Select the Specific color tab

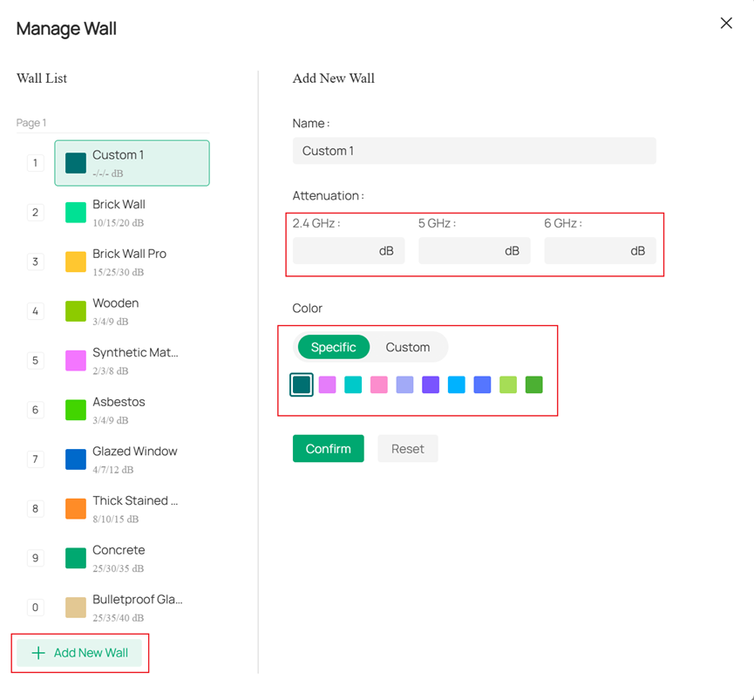pyautogui.click(x=333, y=347)
